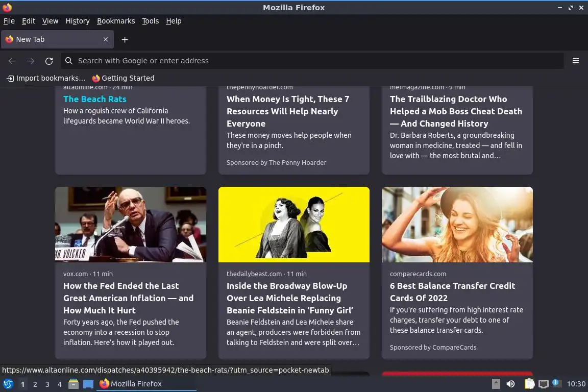Open the Edit menu

(x=29, y=21)
